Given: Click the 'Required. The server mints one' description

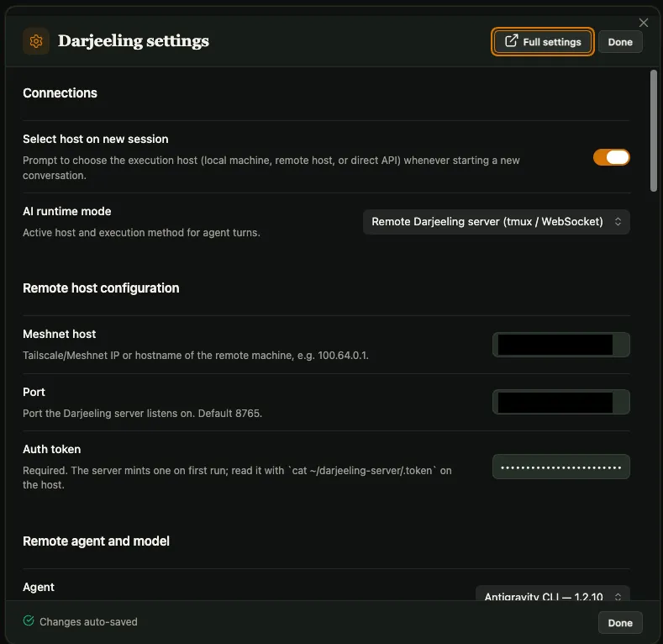Looking at the screenshot, I should click(237, 478).
